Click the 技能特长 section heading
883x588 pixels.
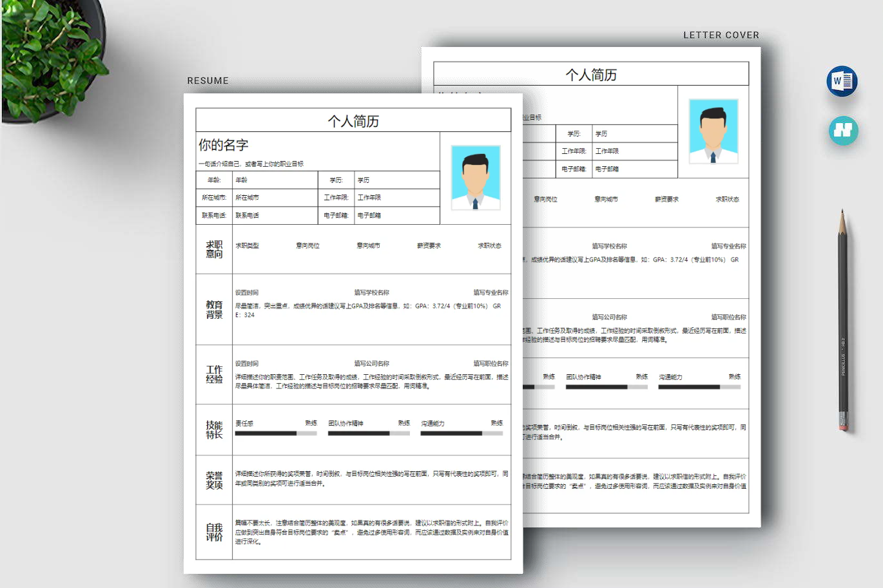[214, 430]
